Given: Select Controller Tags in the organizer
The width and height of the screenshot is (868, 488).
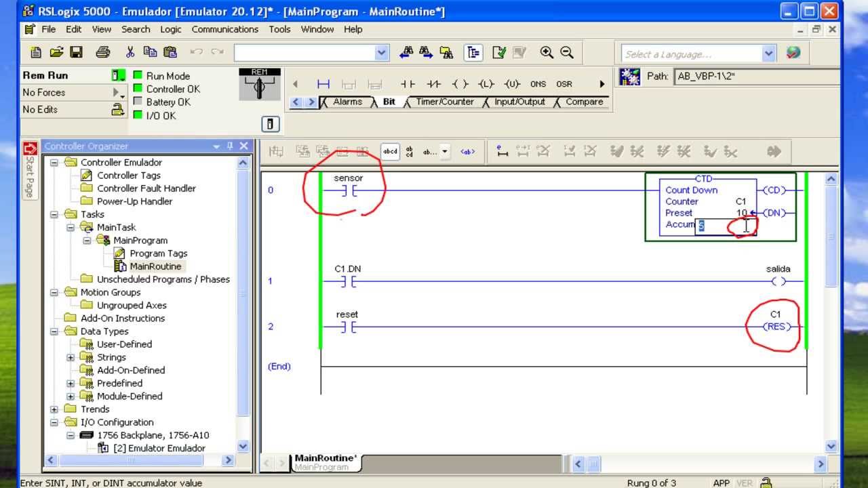Looking at the screenshot, I should click(129, 176).
